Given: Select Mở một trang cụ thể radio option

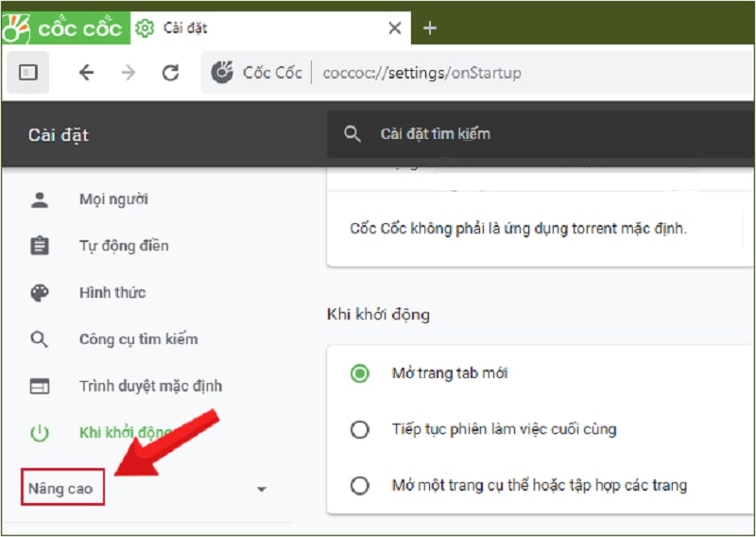Looking at the screenshot, I should pos(360,485).
